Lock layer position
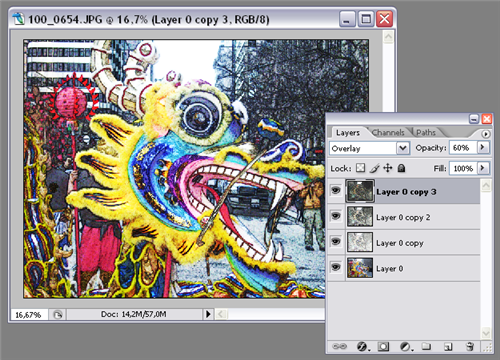This screenshot has height=360, width=500. (x=387, y=168)
